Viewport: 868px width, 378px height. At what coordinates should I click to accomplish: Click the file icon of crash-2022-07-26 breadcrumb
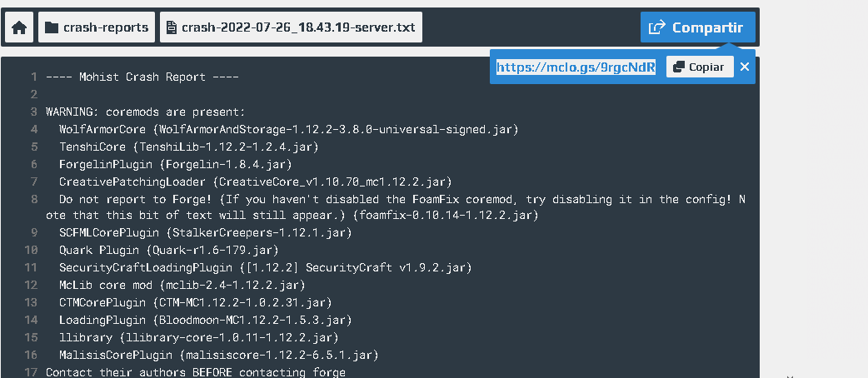[172, 27]
